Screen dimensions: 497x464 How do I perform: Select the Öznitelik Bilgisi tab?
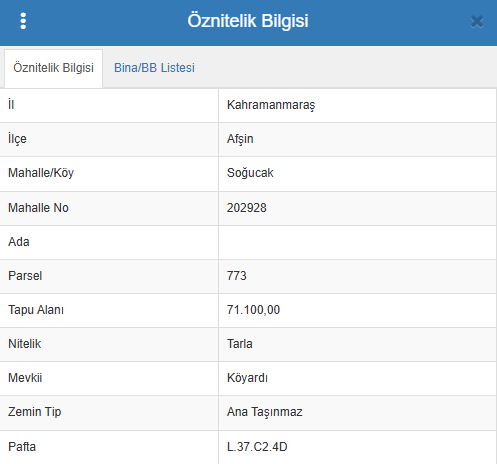pyautogui.click(x=53, y=68)
